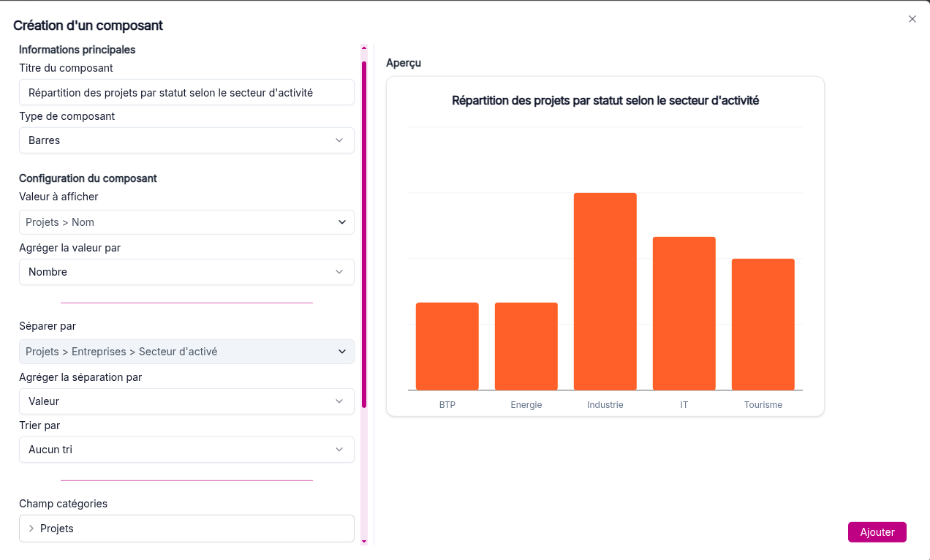Expand the Projets tree item
The width and height of the screenshot is (930, 560).
click(x=31, y=529)
